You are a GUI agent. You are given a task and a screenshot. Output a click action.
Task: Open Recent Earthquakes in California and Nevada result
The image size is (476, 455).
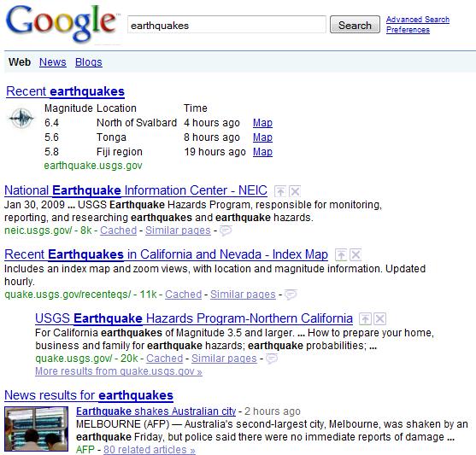[x=166, y=254]
